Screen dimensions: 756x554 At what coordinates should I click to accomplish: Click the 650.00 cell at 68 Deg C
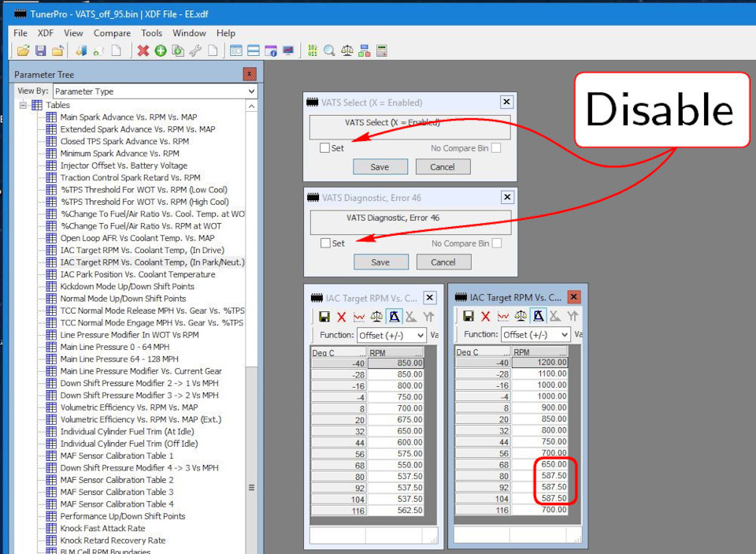tap(539, 463)
